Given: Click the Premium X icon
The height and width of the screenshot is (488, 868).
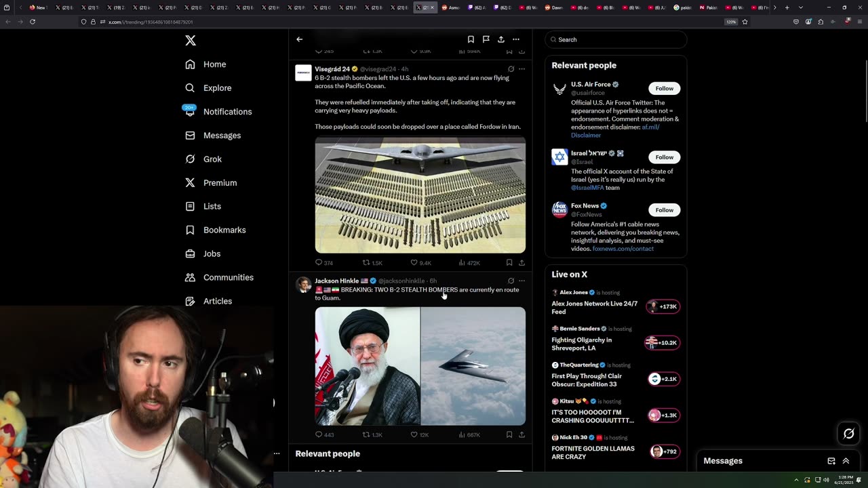Looking at the screenshot, I should point(190,183).
